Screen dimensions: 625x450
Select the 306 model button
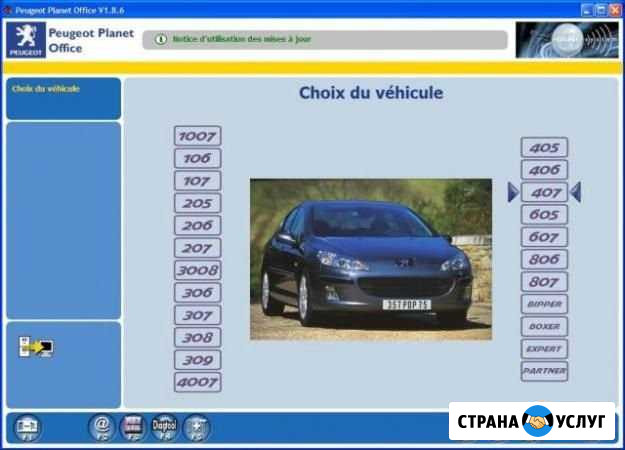pos(197,293)
